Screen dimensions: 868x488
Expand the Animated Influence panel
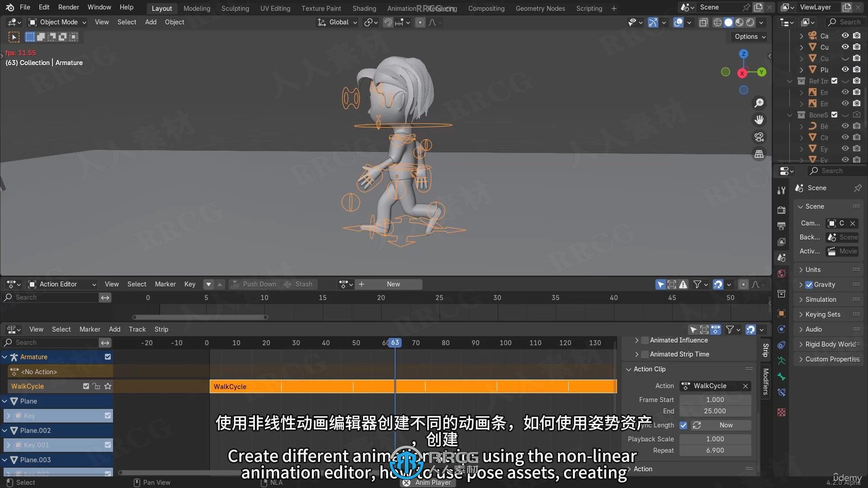coord(636,340)
